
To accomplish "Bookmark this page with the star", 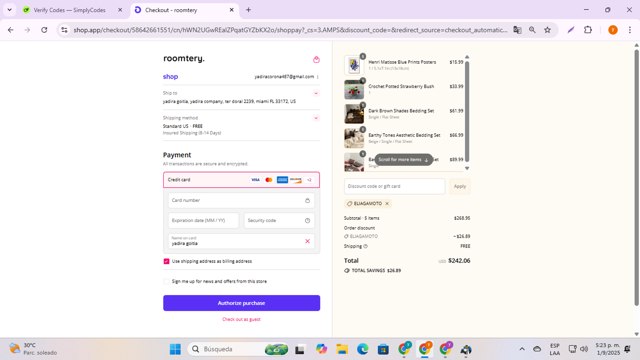I will pyautogui.click(x=547, y=30).
